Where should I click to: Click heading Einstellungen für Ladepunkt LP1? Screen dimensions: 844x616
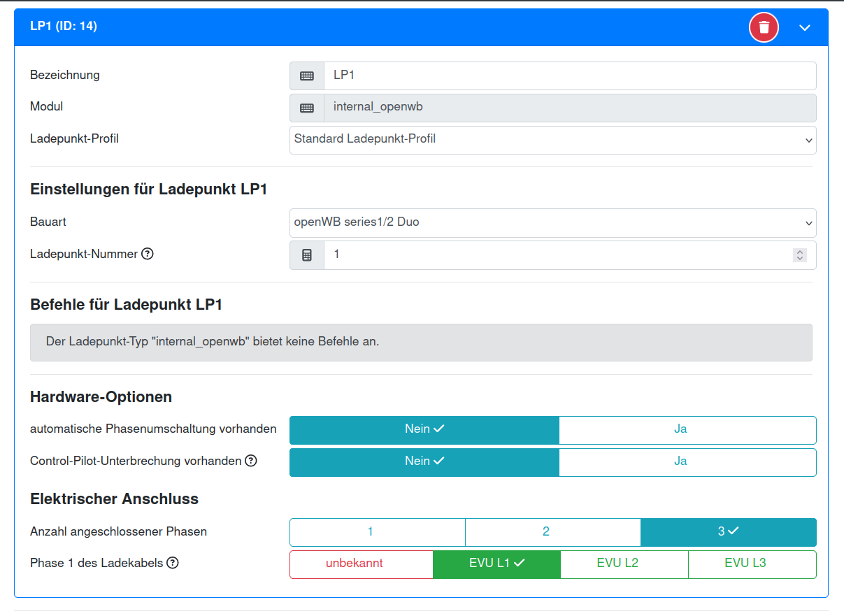pyautogui.click(x=149, y=189)
